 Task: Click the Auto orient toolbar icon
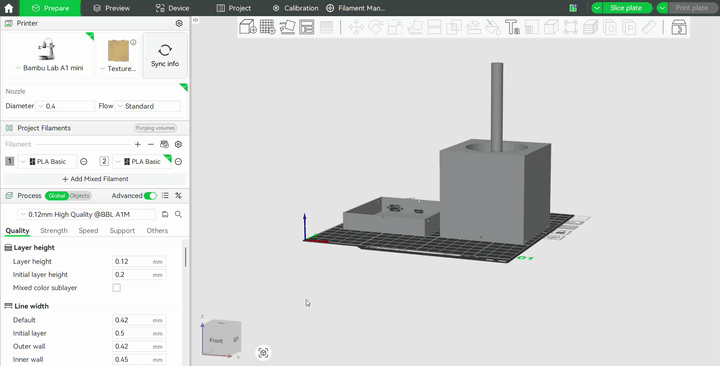(x=287, y=27)
